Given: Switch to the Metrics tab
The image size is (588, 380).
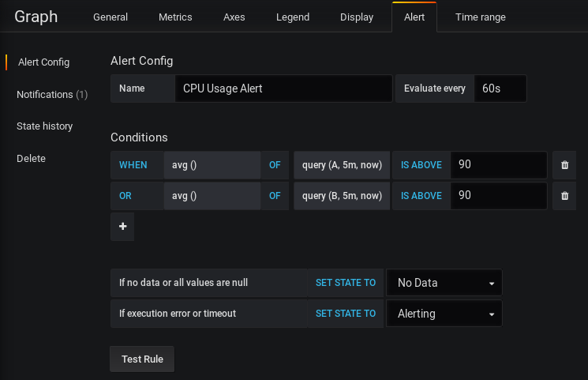Looking at the screenshot, I should (175, 17).
